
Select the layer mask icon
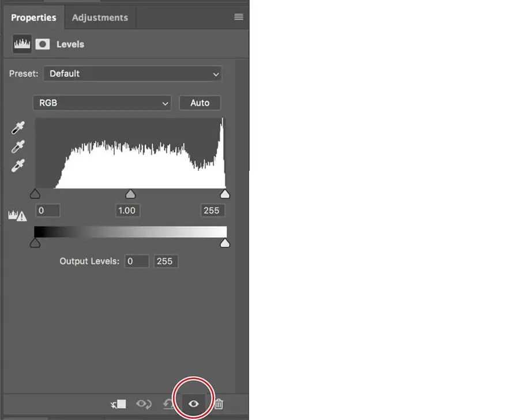click(x=43, y=44)
